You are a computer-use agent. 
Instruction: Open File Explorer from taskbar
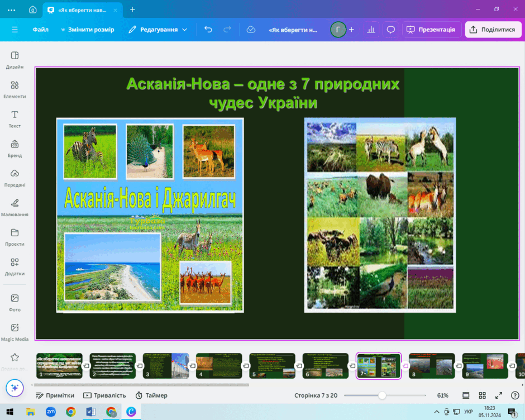(31, 412)
